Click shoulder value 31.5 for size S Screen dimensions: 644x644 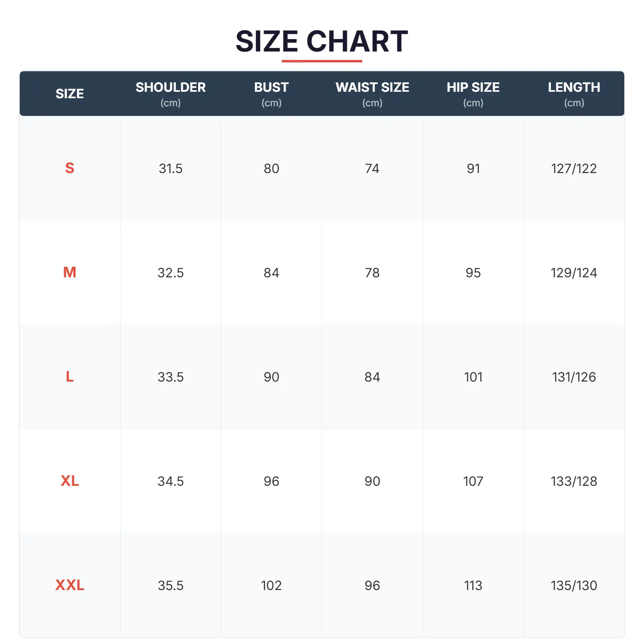(171, 169)
